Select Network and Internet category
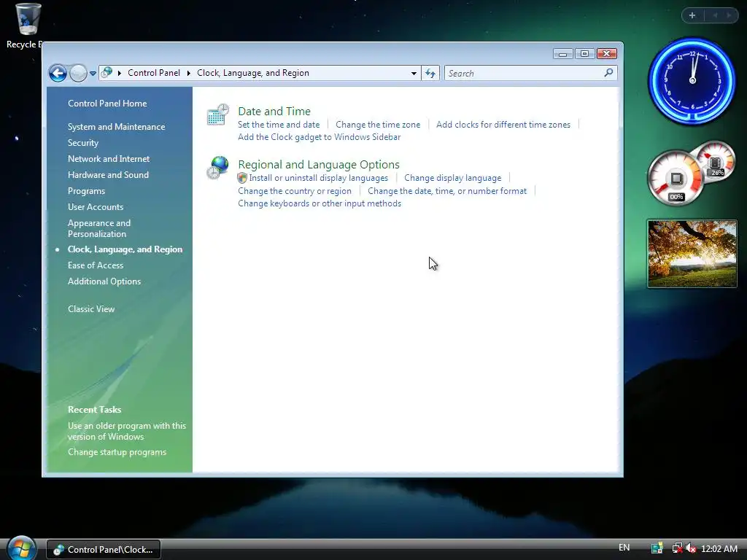Viewport: 747px width, 560px height. pyautogui.click(x=109, y=159)
